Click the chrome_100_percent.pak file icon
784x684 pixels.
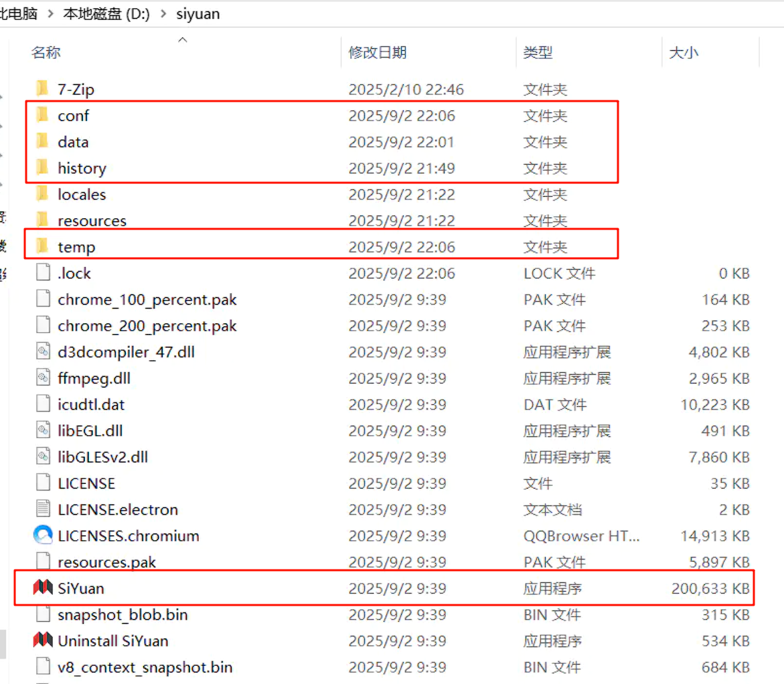pos(43,299)
